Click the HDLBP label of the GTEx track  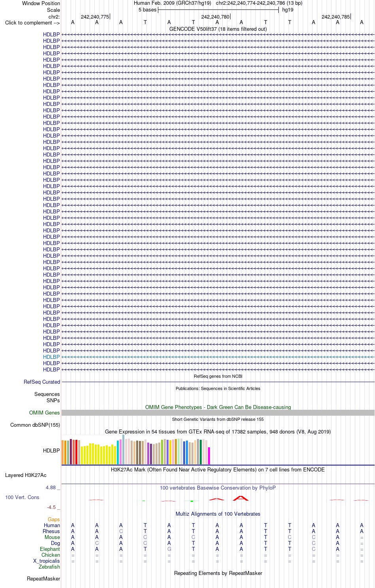51,450
